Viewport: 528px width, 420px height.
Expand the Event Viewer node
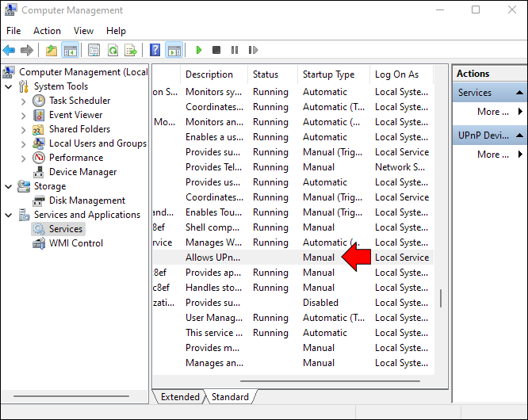23,116
